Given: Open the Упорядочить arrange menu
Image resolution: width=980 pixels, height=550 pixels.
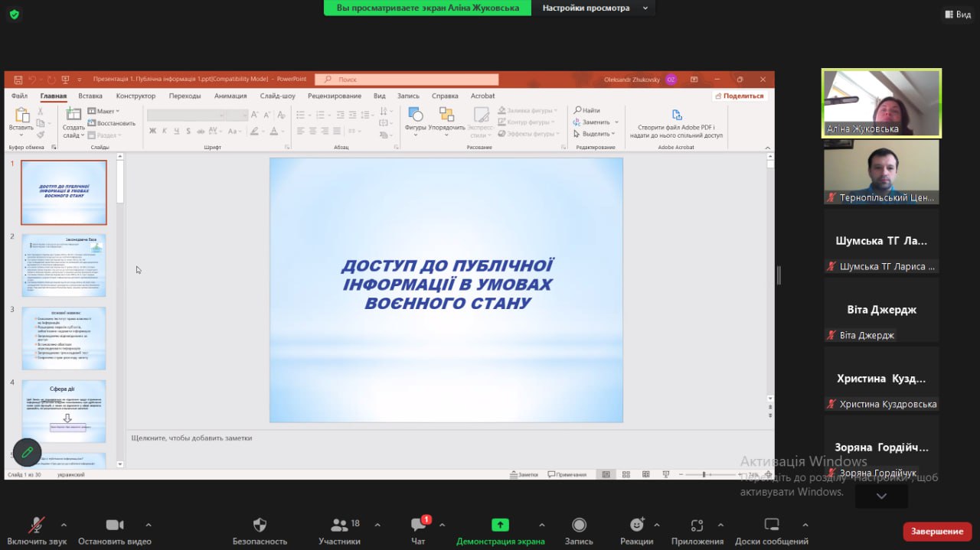Looking at the screenshot, I should pyautogui.click(x=446, y=121).
